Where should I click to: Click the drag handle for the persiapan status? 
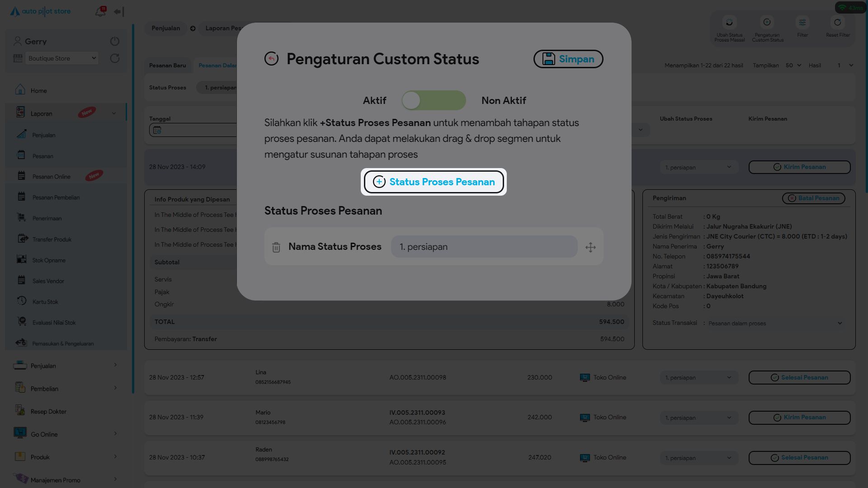tap(590, 247)
